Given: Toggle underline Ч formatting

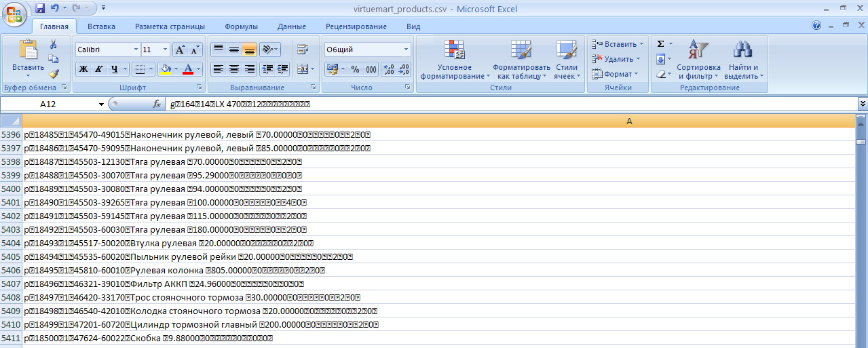Looking at the screenshot, I should [115, 69].
